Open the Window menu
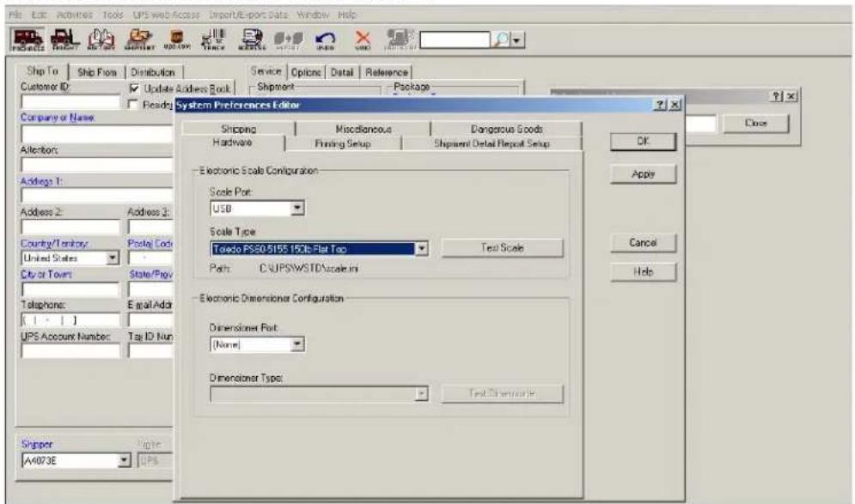The image size is (855, 504). click(x=313, y=15)
